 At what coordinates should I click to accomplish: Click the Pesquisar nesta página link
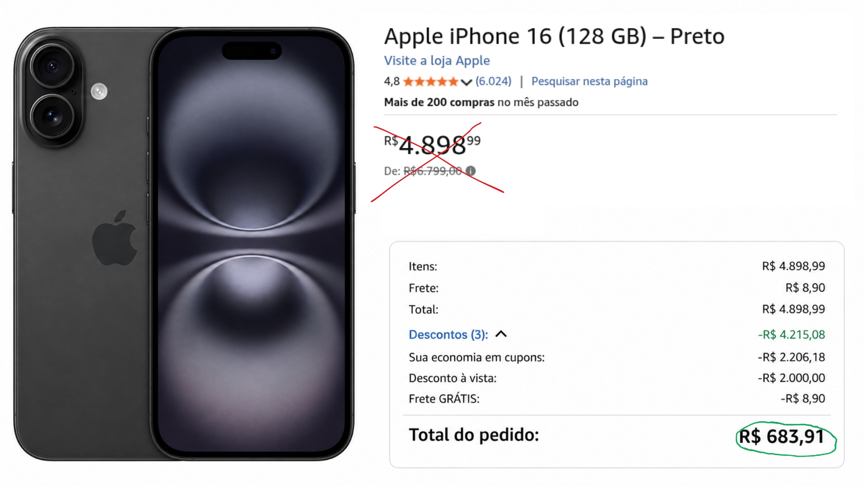point(589,81)
